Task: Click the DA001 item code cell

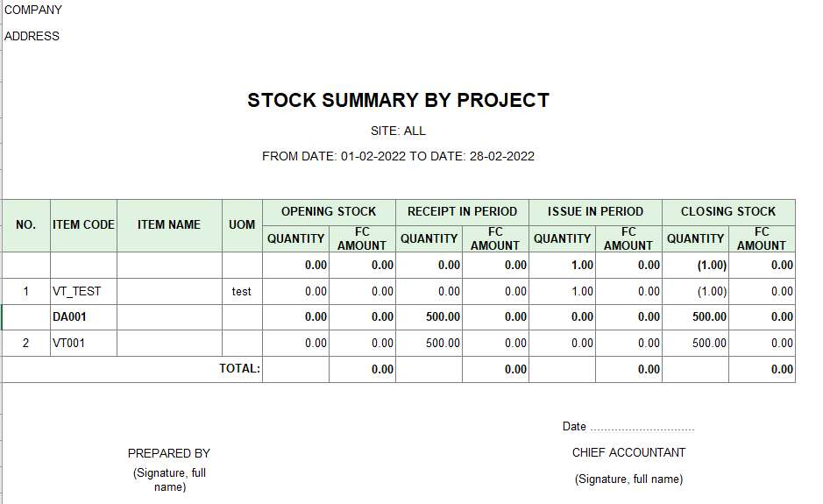Action: tap(83, 317)
